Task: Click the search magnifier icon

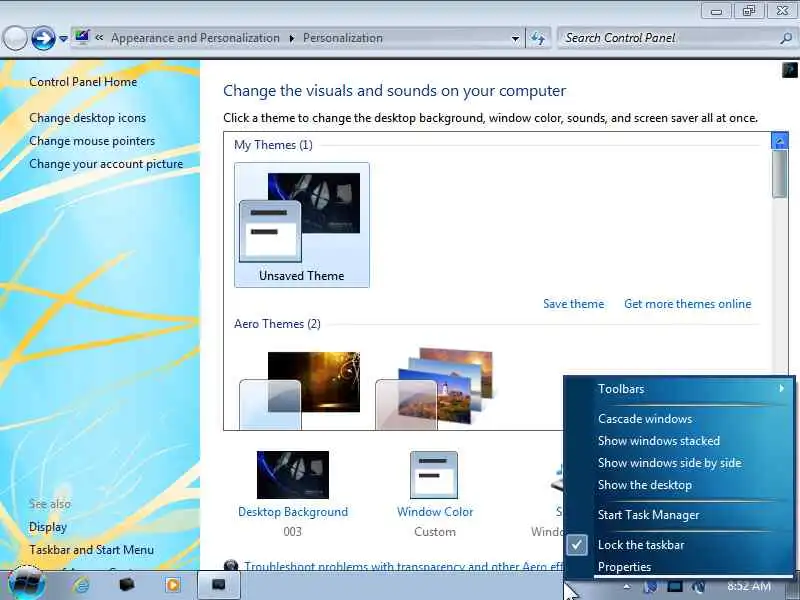Action: 786,38
